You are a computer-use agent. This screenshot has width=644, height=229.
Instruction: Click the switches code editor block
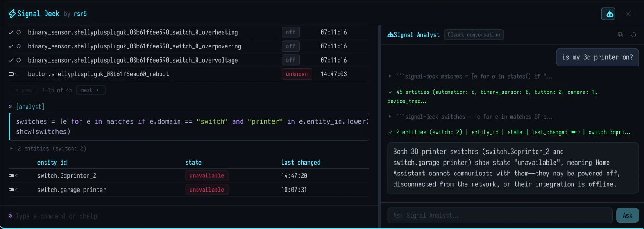[189, 127]
